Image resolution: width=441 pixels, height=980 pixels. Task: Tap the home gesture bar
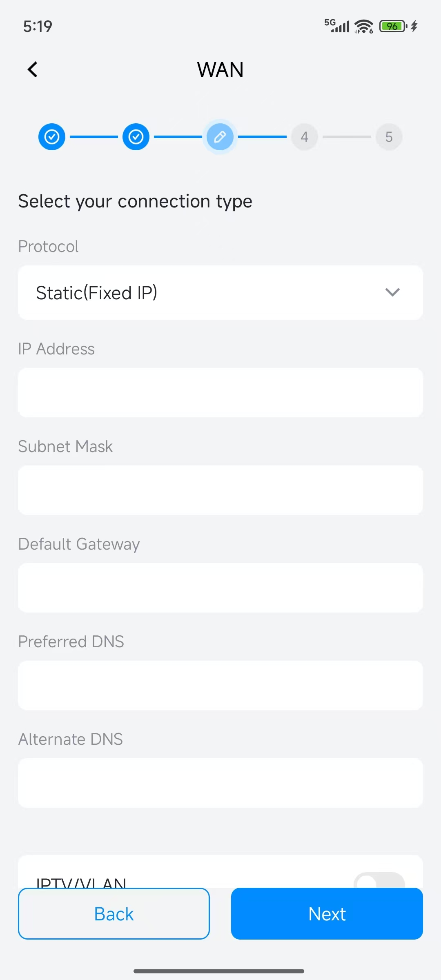pyautogui.click(x=219, y=971)
